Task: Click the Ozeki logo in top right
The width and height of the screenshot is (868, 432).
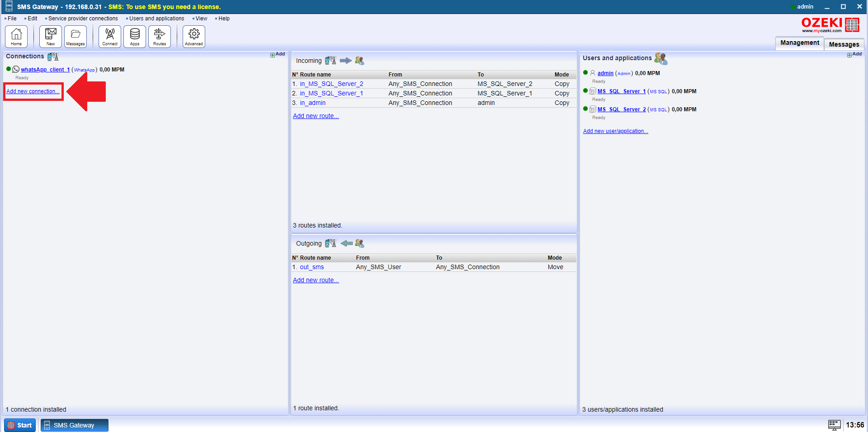Action: (830, 25)
